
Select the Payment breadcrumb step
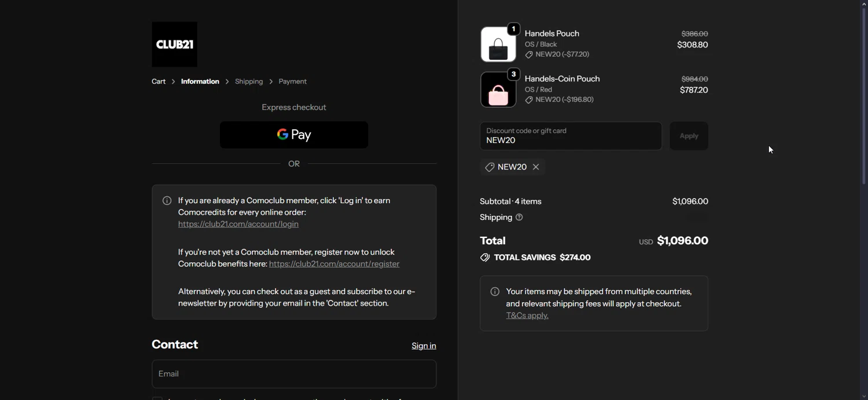coord(292,82)
